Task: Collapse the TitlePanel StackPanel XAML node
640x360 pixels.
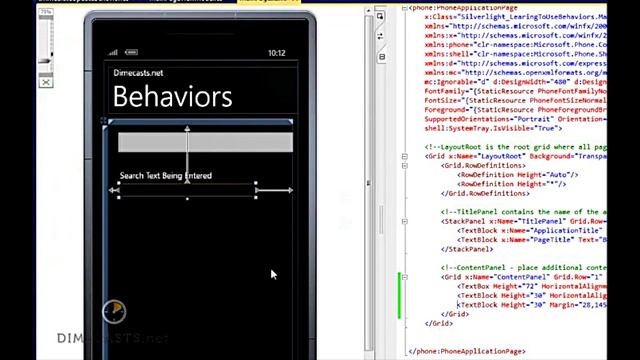Action: pyautogui.click(x=404, y=221)
